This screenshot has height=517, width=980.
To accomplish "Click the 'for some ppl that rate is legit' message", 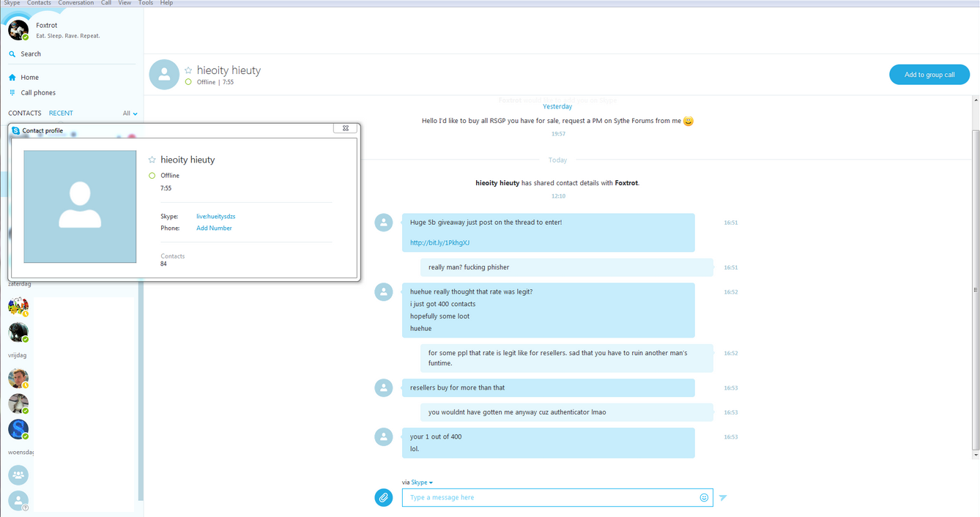I will point(566,358).
